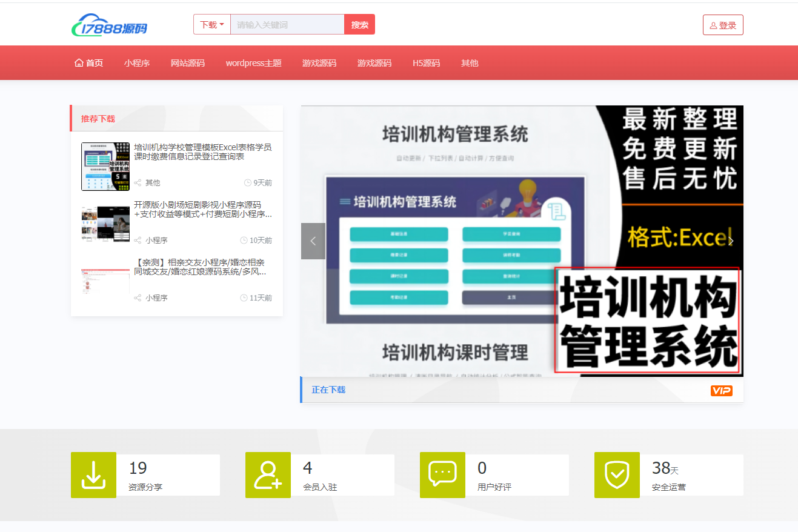Click the download arrow icon beside 资源分享

(x=93, y=475)
